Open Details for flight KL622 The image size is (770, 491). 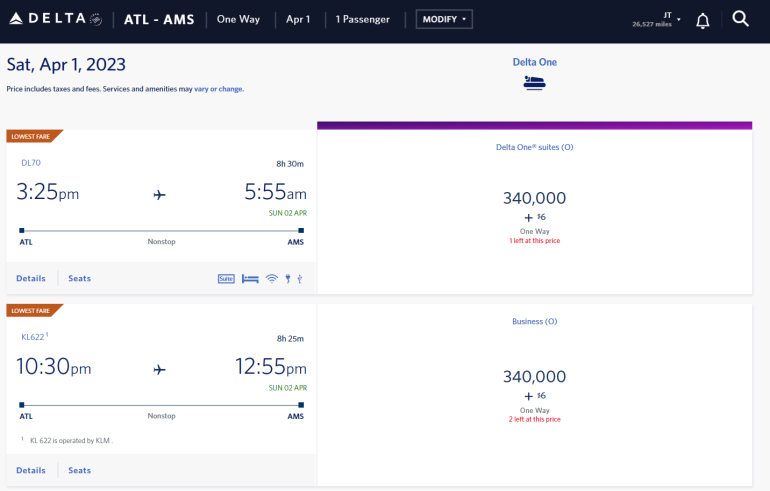pyautogui.click(x=31, y=470)
